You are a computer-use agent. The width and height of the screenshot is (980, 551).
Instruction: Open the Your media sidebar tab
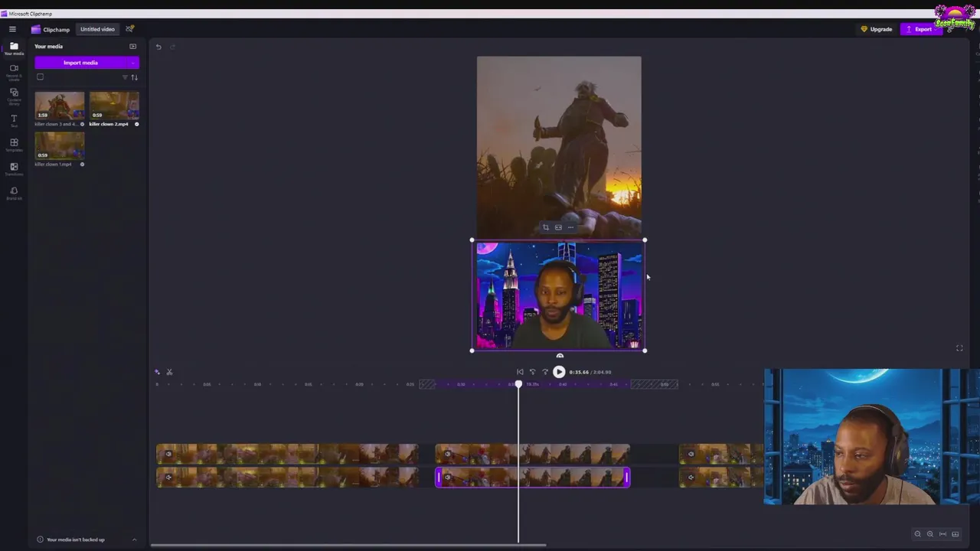(14, 48)
